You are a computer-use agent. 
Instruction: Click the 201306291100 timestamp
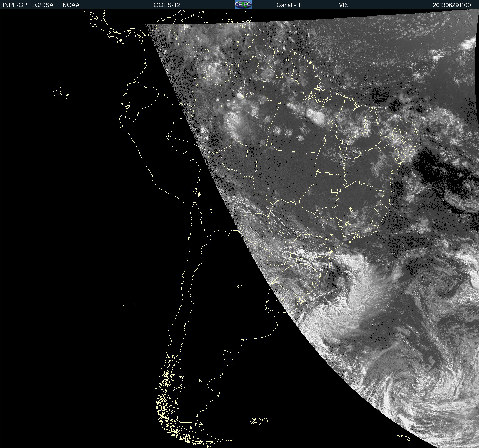(x=452, y=5)
